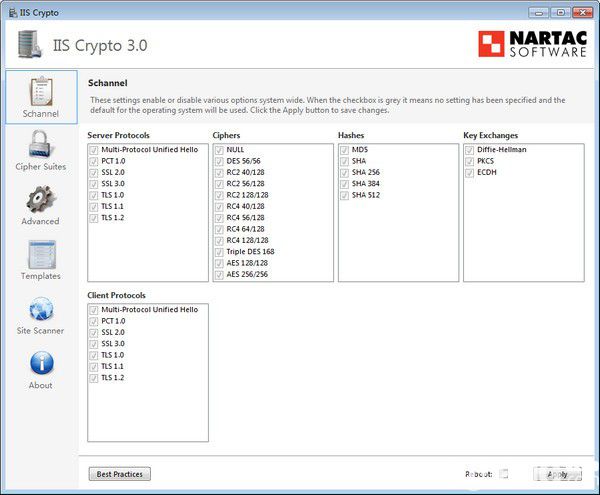Open the Templates icon
600x495 pixels.
coord(41,254)
